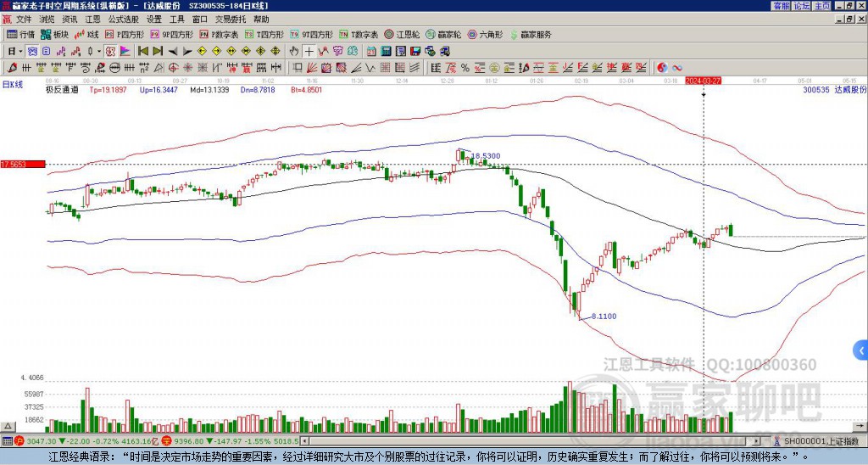Open the 赢家轮 wheel tool
This screenshot has width=868, height=465.
pyautogui.click(x=443, y=34)
